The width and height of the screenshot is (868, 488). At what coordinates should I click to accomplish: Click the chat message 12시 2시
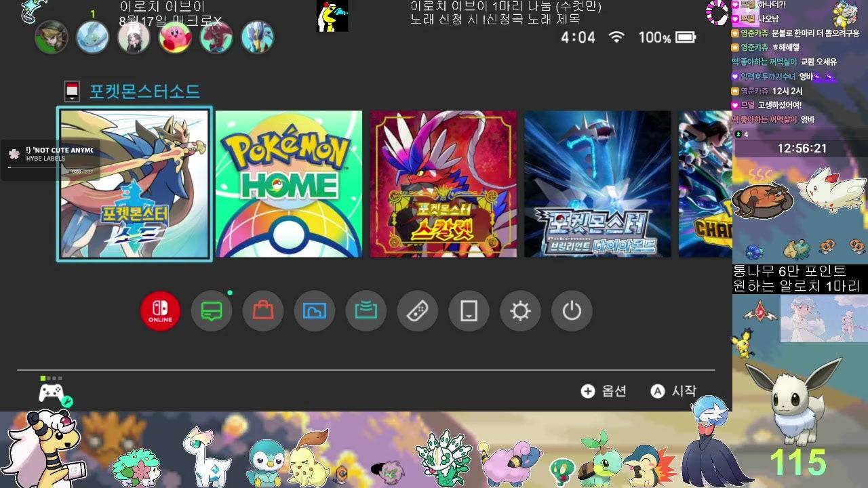787,91
